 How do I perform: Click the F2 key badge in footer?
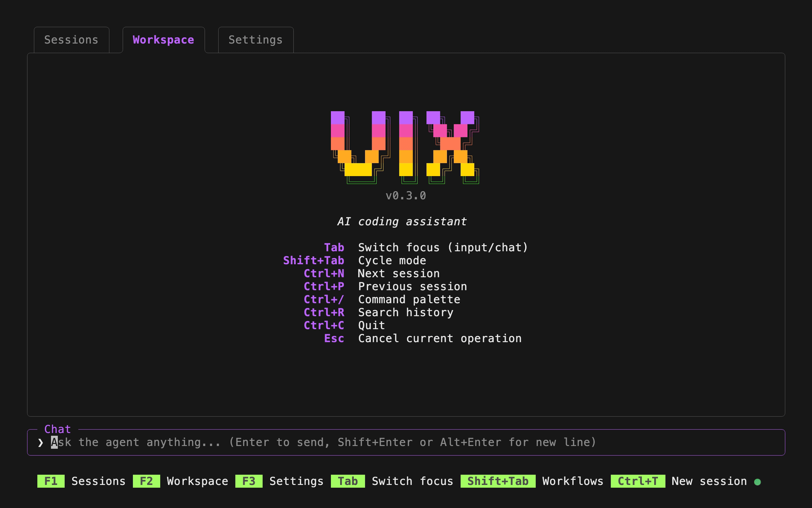(x=146, y=481)
